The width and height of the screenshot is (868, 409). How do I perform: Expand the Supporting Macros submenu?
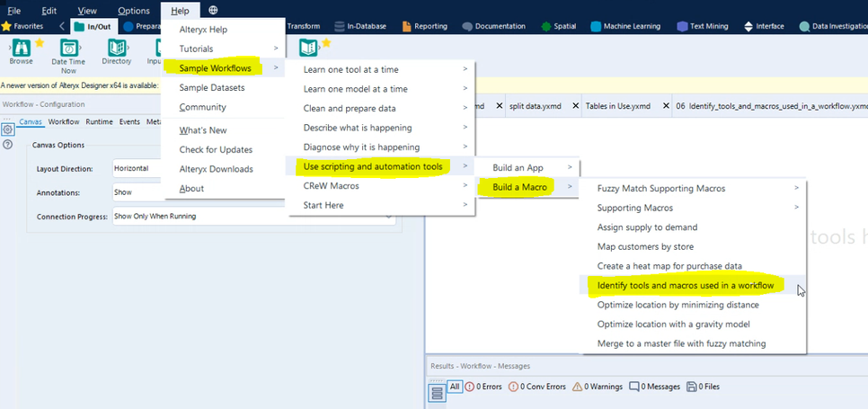tap(693, 209)
